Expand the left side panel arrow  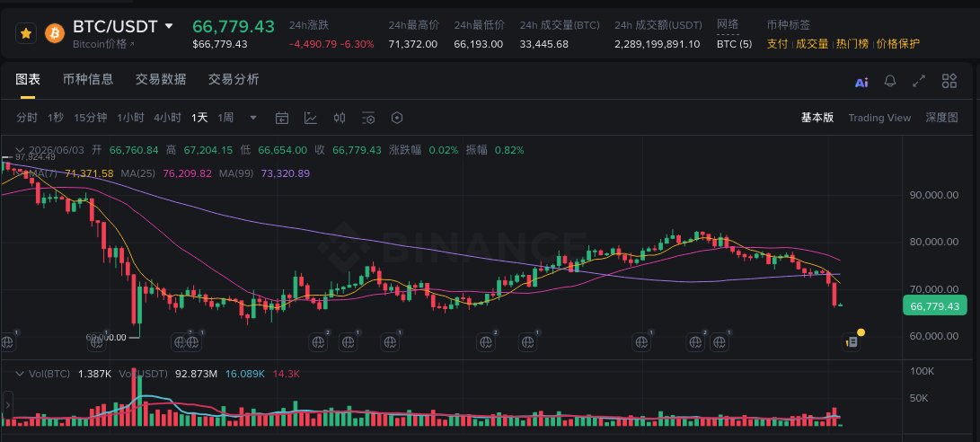(x=7, y=405)
